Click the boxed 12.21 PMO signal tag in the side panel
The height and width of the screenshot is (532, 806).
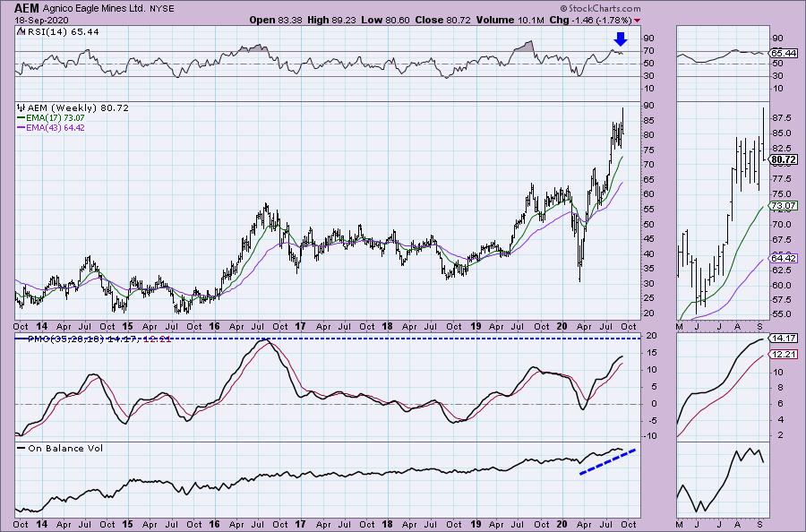[x=784, y=355]
